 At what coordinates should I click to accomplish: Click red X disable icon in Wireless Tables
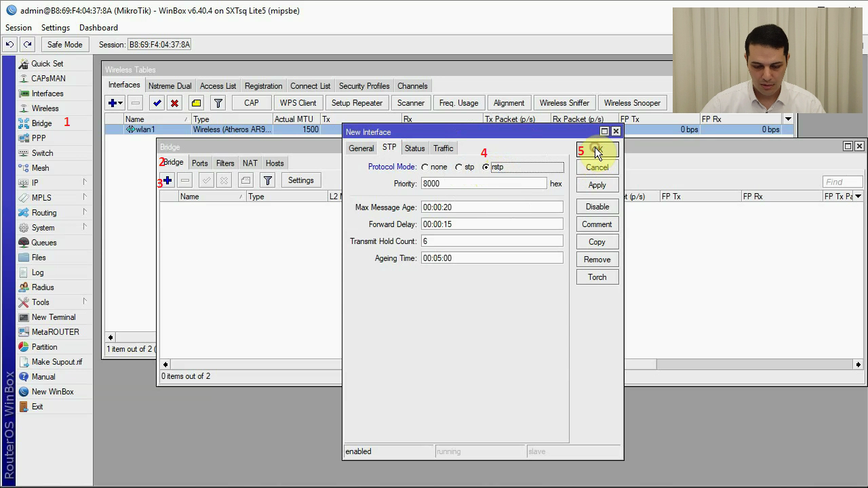[174, 103]
